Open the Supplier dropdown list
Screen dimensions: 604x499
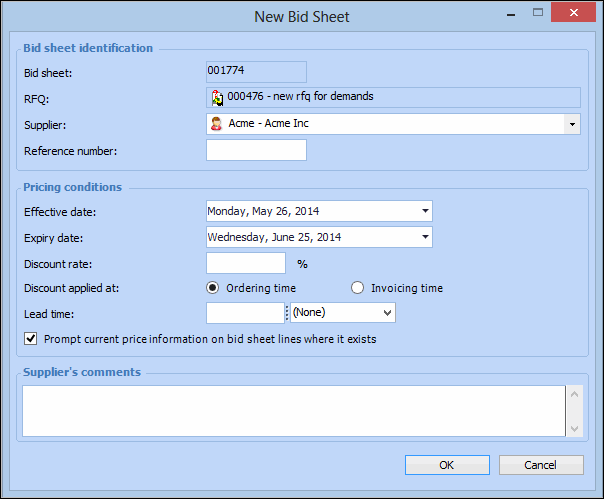(571, 124)
